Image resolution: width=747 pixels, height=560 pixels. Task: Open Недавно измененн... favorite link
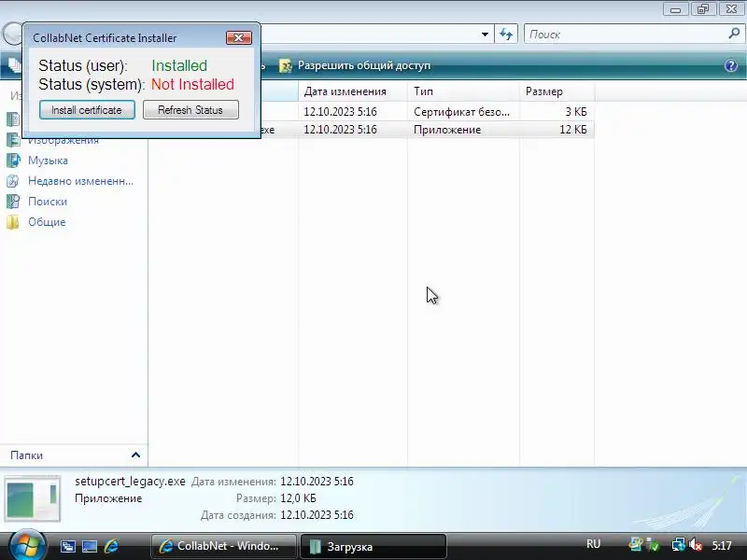[x=80, y=181]
